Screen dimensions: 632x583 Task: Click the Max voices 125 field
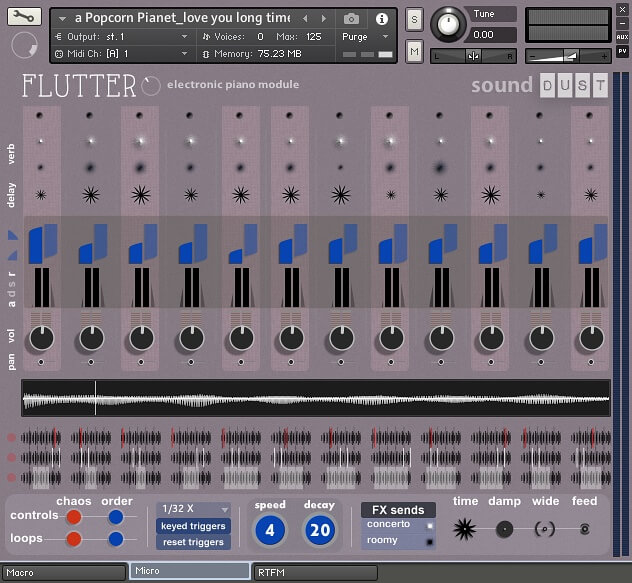(x=314, y=37)
